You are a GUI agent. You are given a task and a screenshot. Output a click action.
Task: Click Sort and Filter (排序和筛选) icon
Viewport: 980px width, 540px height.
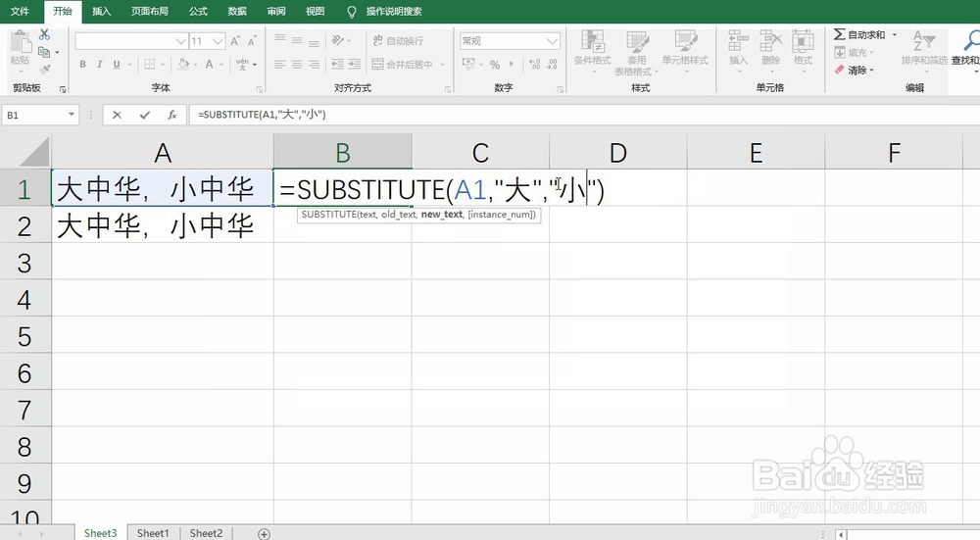coord(924,41)
